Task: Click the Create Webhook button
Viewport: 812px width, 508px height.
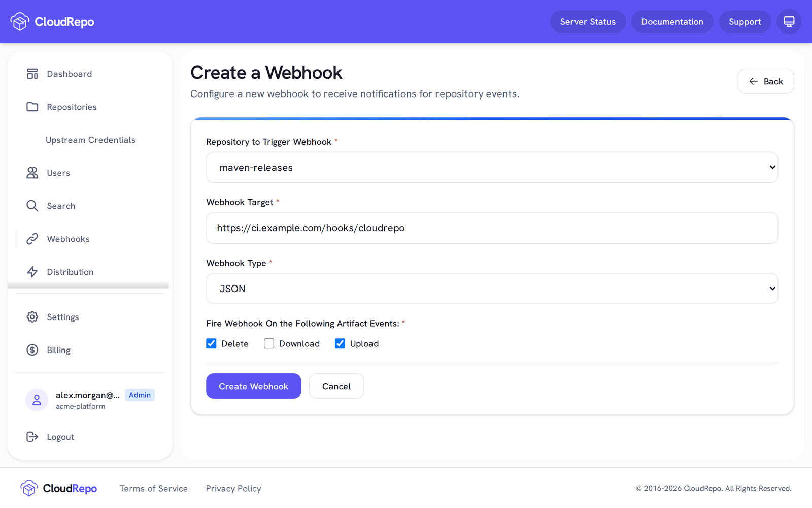Action: pos(254,386)
